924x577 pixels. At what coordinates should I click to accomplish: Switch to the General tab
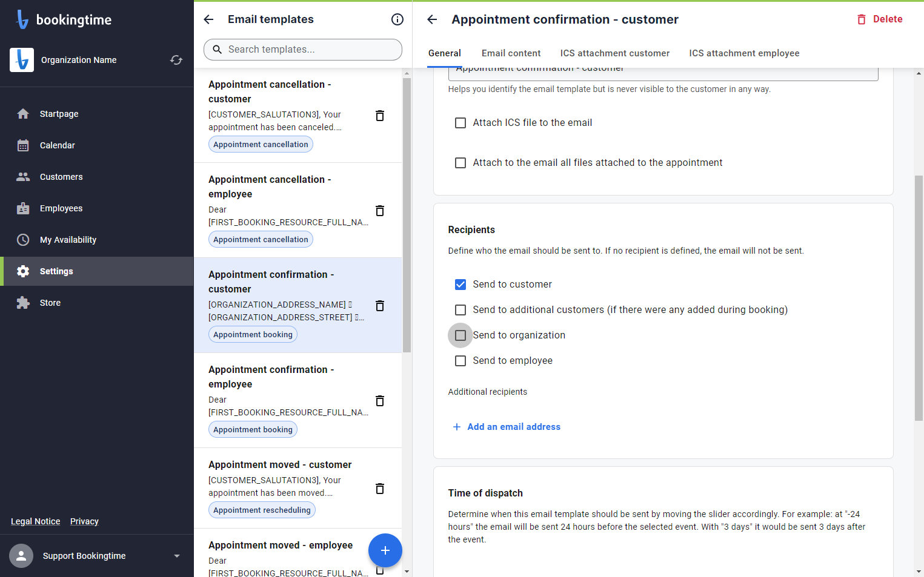pos(445,53)
